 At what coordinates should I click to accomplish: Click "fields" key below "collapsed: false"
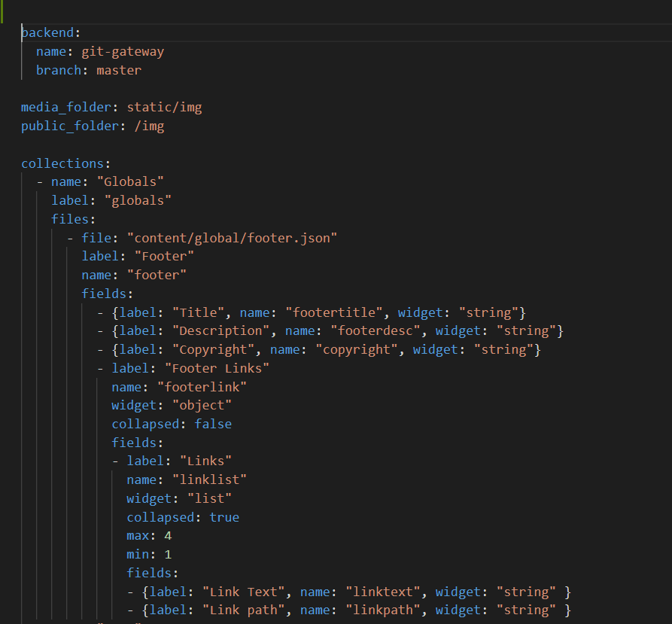[134, 443]
